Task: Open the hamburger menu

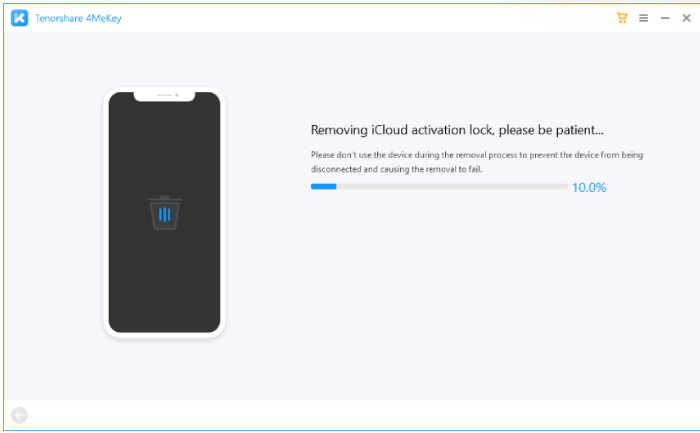Action: pyautogui.click(x=643, y=18)
